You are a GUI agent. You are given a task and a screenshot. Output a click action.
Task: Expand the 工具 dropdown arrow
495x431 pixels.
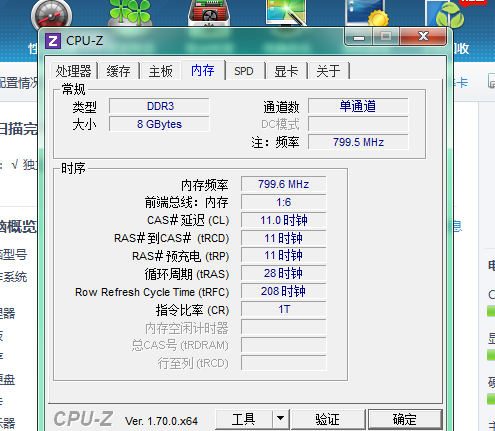[x=280, y=419]
